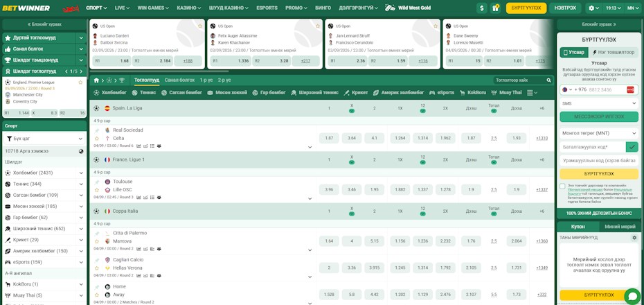Toggle favorite star for Cagliari Calcio match
The width and height of the screenshot is (644, 305).
[97, 268]
